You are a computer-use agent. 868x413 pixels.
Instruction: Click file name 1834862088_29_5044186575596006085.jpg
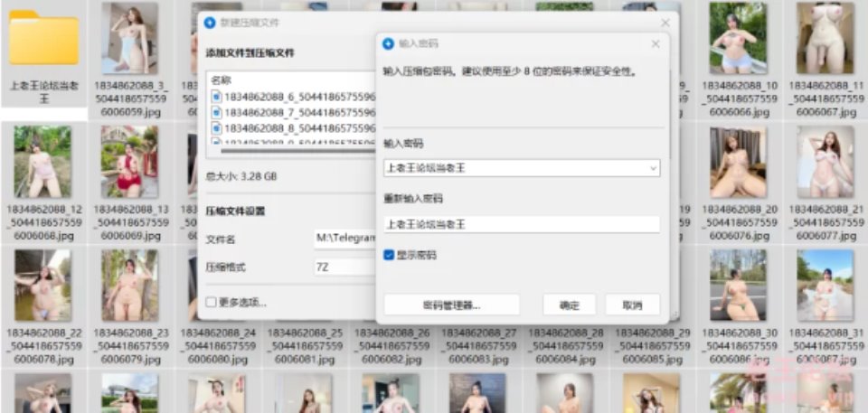pos(653,346)
